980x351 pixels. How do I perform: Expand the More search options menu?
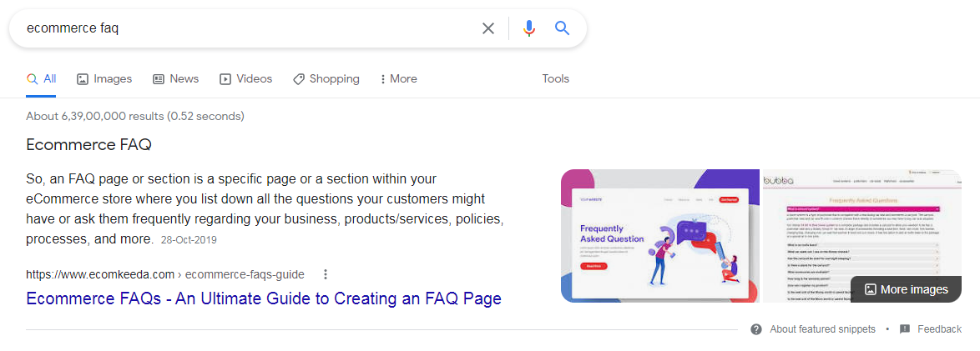pyautogui.click(x=398, y=79)
